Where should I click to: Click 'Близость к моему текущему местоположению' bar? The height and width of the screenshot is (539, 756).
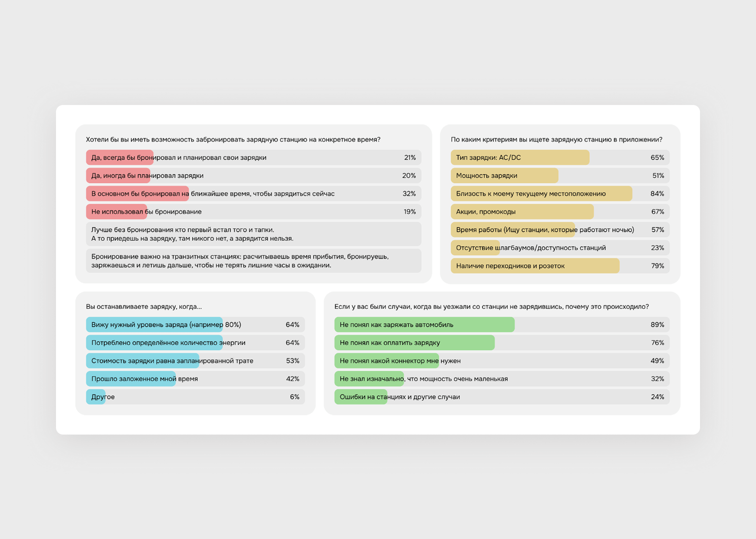tap(541, 194)
